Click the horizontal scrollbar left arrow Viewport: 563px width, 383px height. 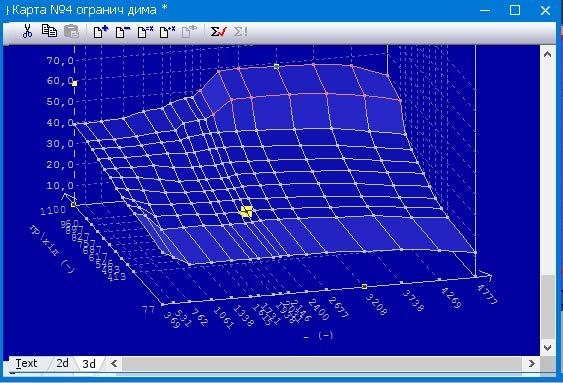coord(114,364)
